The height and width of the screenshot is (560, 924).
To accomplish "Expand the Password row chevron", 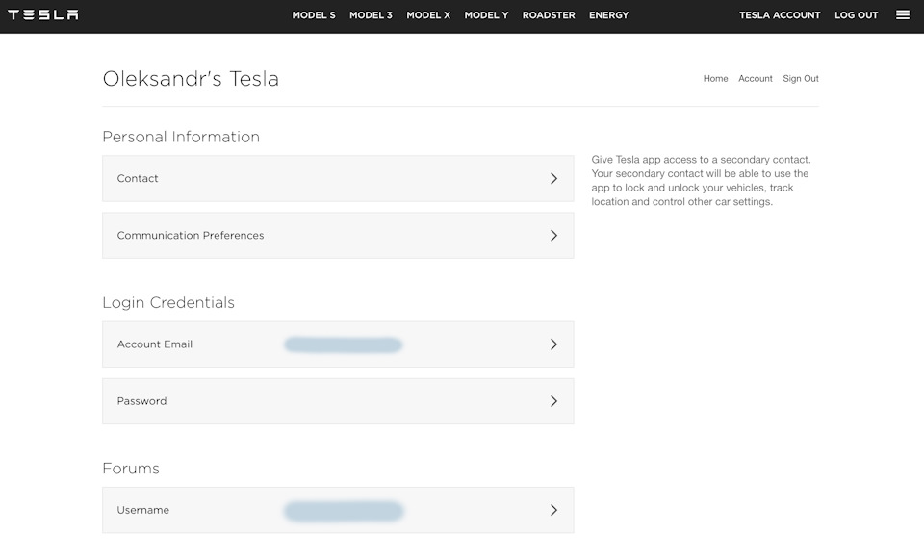I will pyautogui.click(x=553, y=401).
